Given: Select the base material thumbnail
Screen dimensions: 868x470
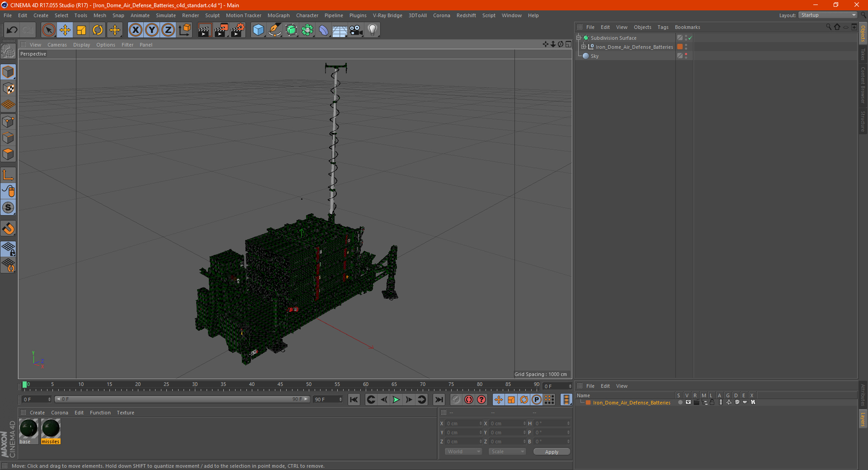Looking at the screenshot, I should click(28, 428).
